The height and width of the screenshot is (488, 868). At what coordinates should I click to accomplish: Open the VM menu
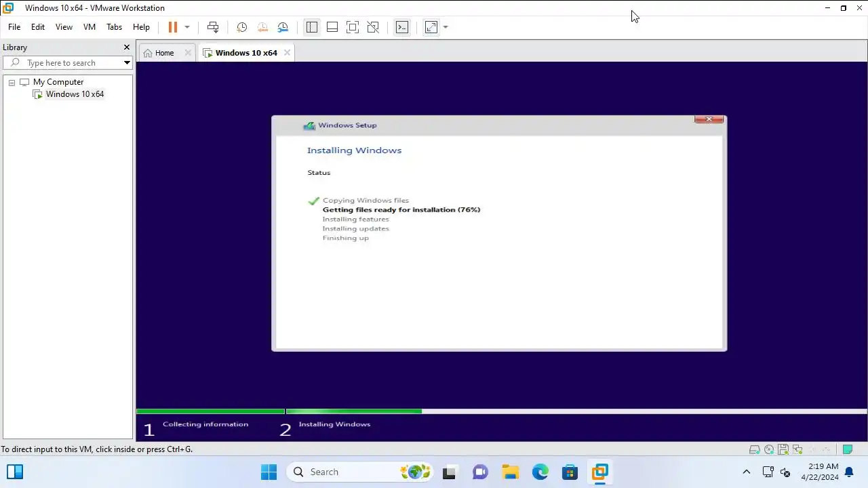pos(90,27)
